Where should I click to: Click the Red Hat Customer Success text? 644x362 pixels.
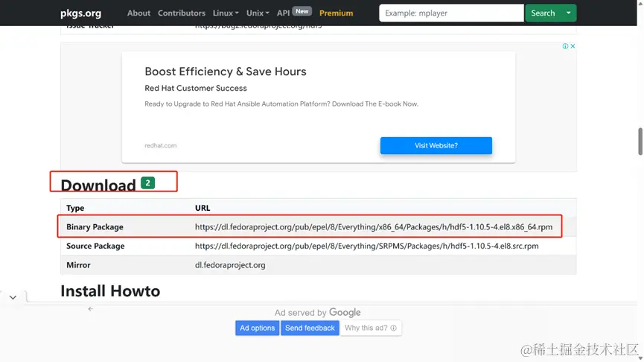[x=196, y=88]
